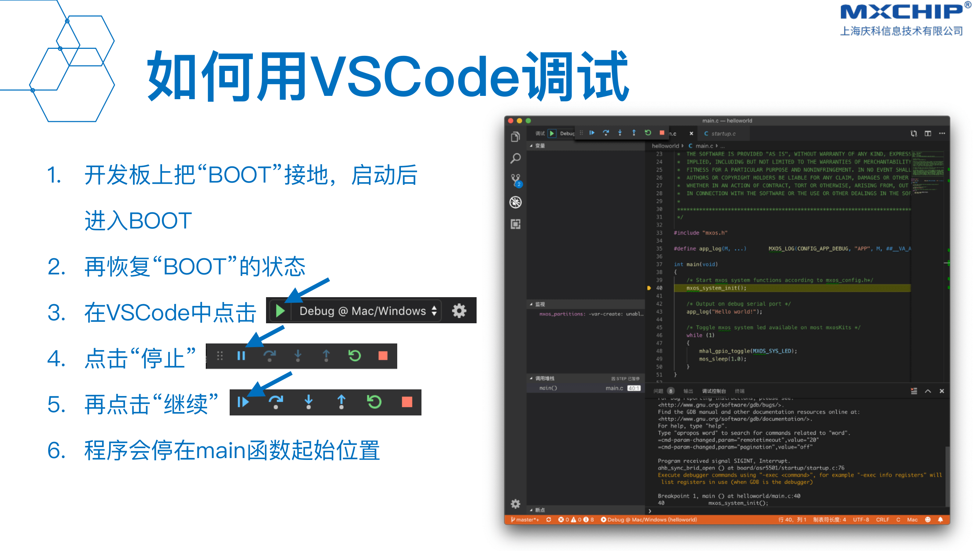
Task: Click Debug @ Mac/Windows (helloworld) status bar entry
Action: 648,519
